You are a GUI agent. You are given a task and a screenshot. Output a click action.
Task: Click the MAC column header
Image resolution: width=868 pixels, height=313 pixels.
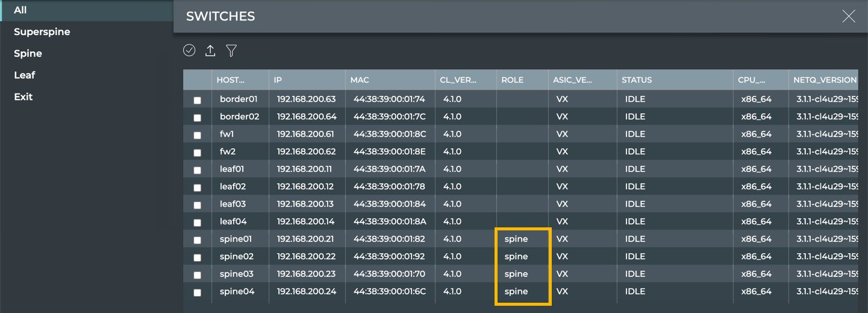click(x=360, y=80)
